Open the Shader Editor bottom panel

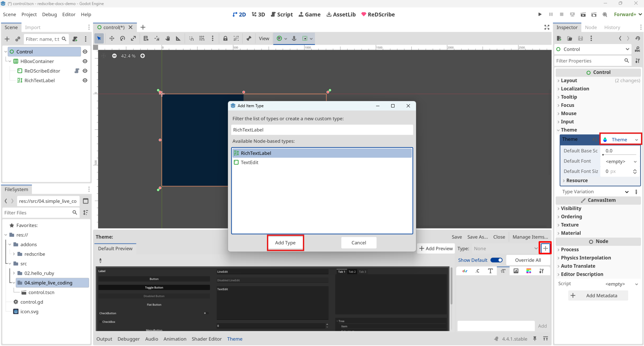(206, 339)
